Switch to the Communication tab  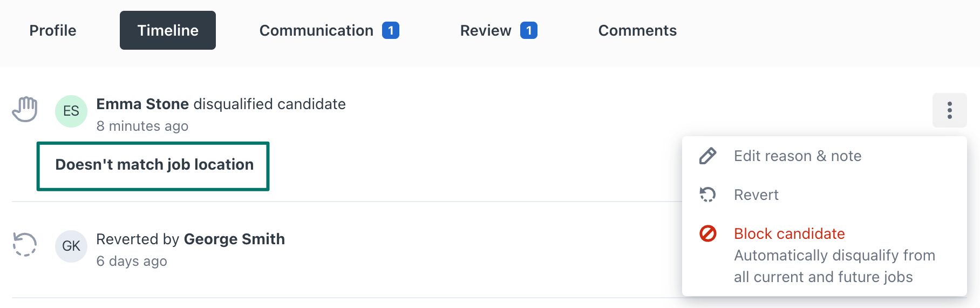point(316,30)
